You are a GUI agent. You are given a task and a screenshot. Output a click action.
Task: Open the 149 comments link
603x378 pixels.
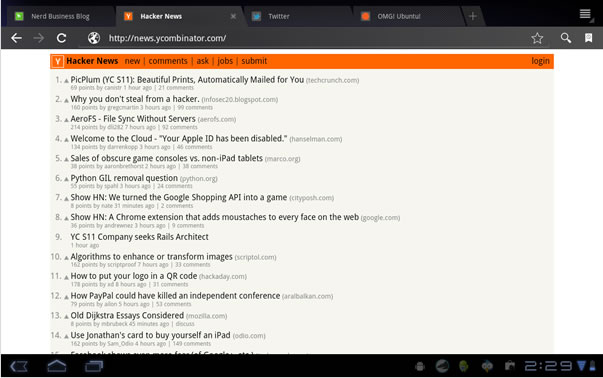(x=192, y=343)
